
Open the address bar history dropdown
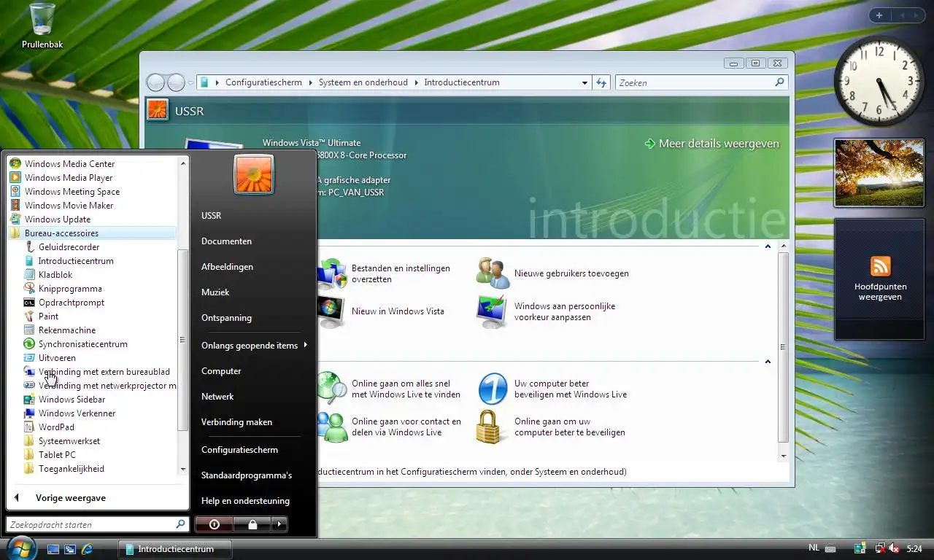point(584,82)
